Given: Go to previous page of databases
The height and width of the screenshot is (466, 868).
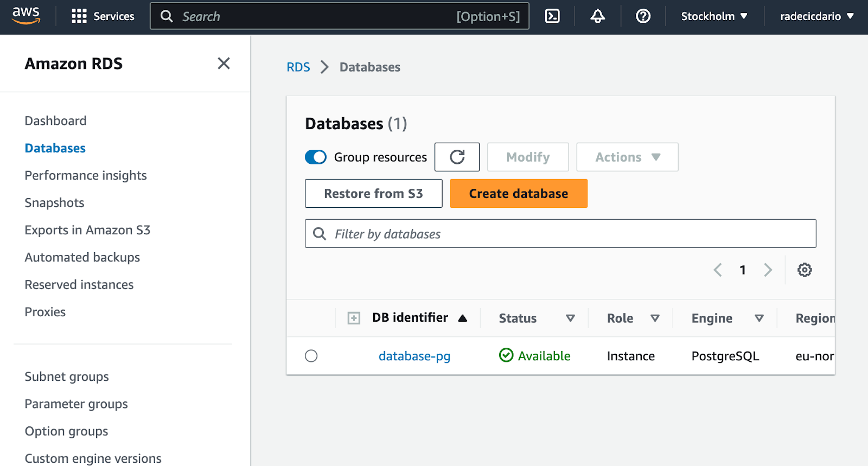Looking at the screenshot, I should click(718, 270).
